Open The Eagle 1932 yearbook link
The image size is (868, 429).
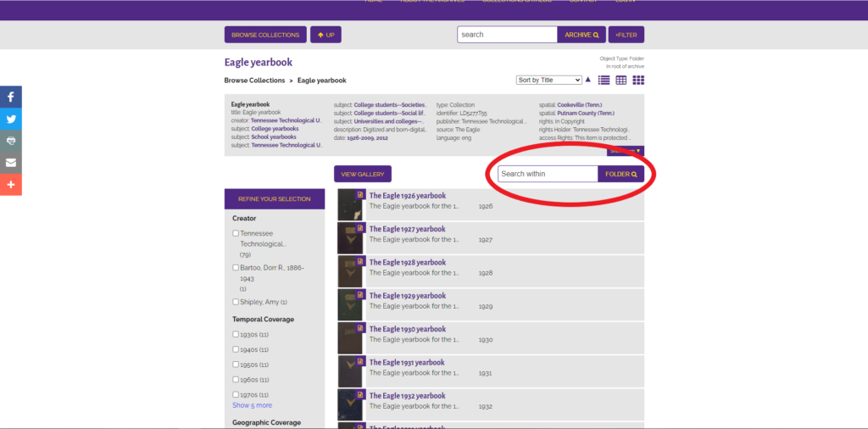click(x=408, y=395)
